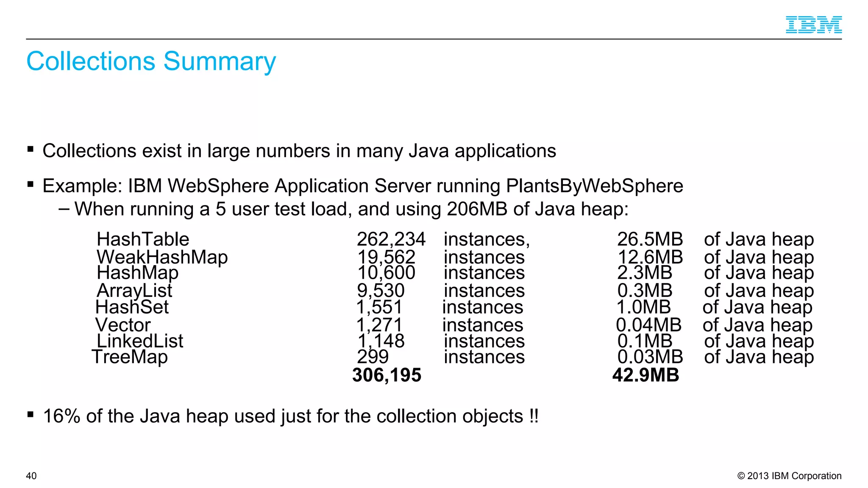Click the HashSet row label

132,307
